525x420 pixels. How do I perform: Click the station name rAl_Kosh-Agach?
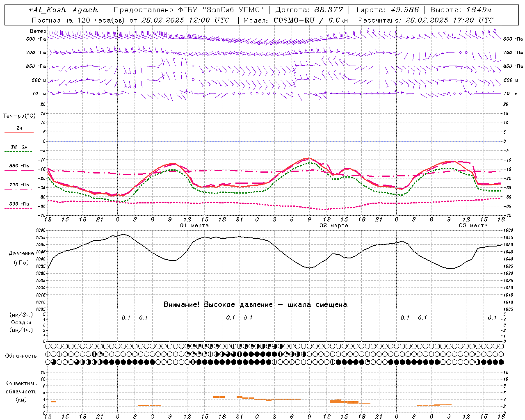(x=64, y=10)
